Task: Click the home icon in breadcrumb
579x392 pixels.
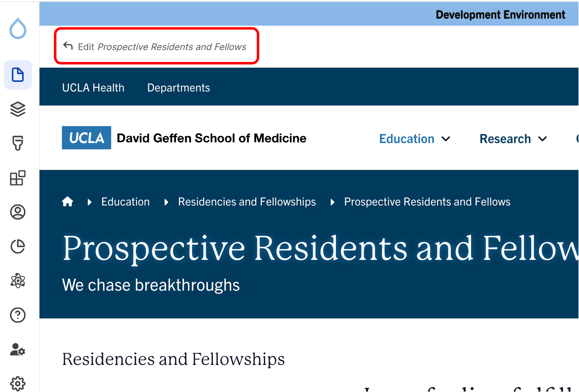Action: point(67,202)
